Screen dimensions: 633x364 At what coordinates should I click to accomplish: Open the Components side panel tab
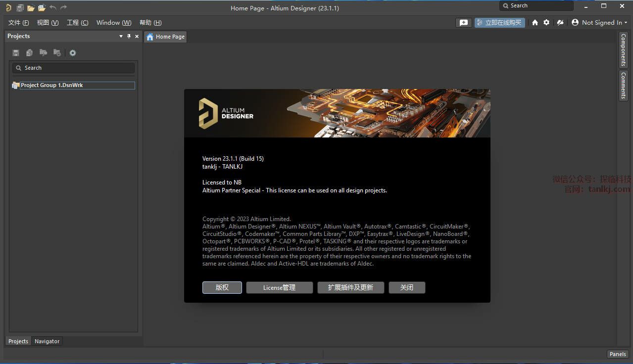tap(624, 50)
